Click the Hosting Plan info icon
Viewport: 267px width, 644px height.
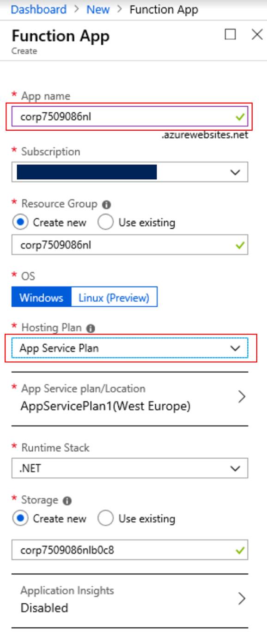91,328
